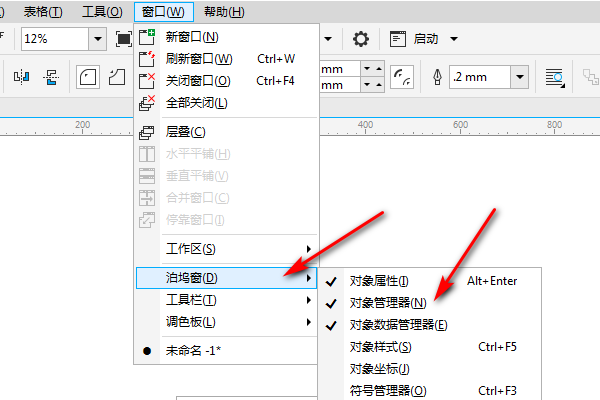The height and width of the screenshot is (400, 600).
Task: Choose Refresh Window (刷新窗口) menu item
Action: point(227,59)
